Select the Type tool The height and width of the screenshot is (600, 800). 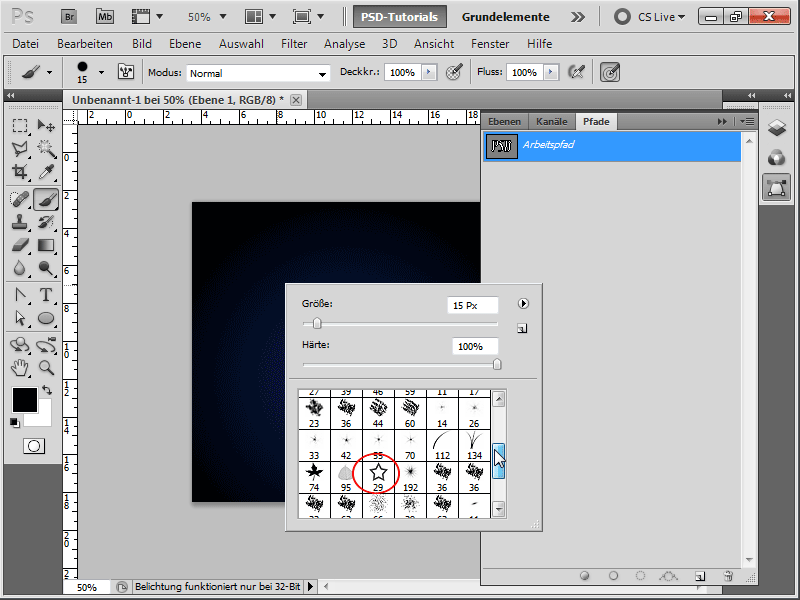[46, 295]
